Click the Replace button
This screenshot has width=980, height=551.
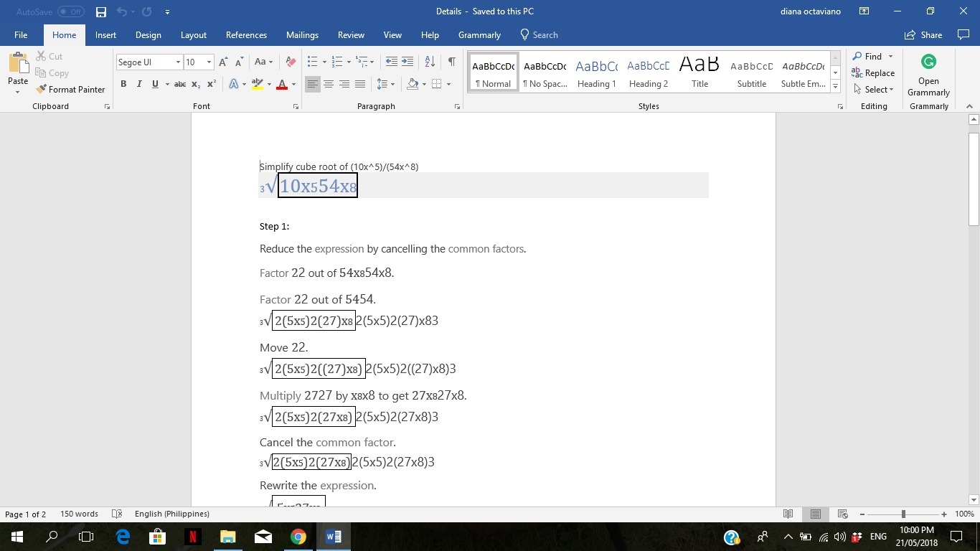pyautogui.click(x=873, y=73)
